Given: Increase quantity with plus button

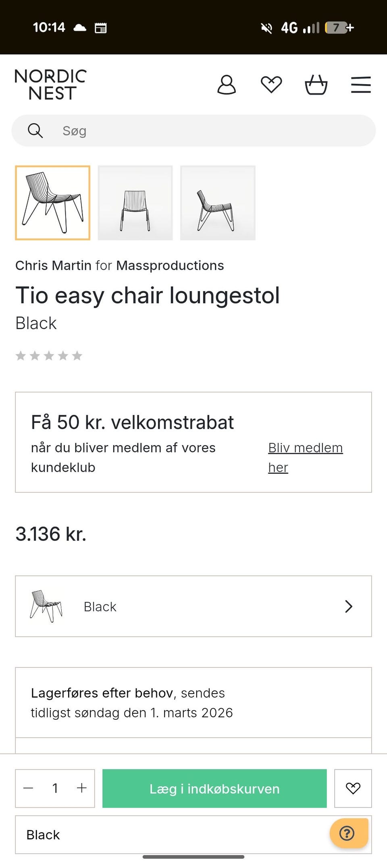Looking at the screenshot, I should [x=82, y=788].
